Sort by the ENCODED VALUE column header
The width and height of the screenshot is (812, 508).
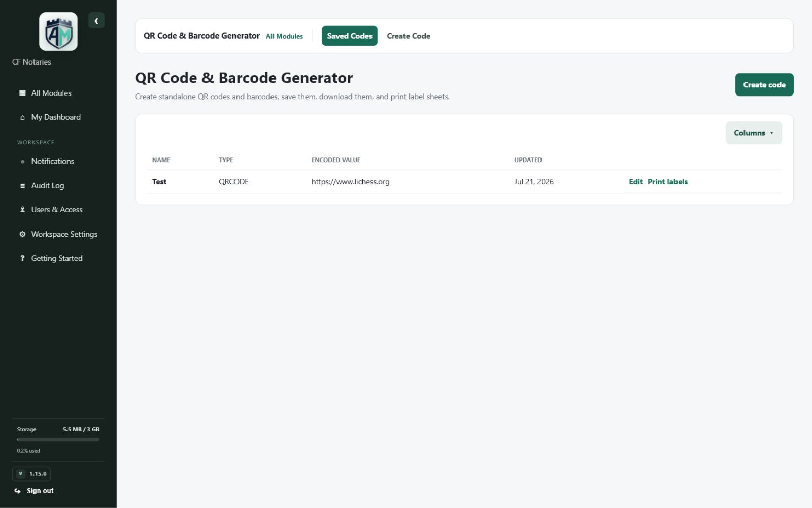pyautogui.click(x=336, y=160)
